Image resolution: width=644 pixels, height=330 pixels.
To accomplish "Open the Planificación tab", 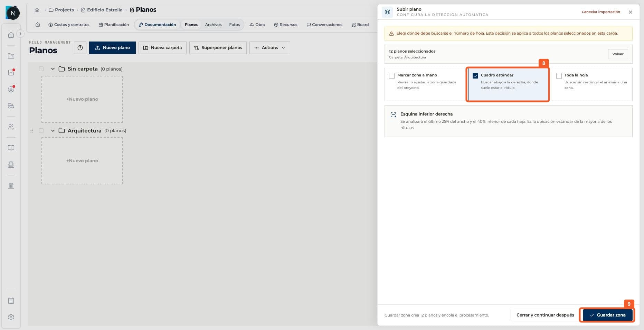I will [x=114, y=25].
